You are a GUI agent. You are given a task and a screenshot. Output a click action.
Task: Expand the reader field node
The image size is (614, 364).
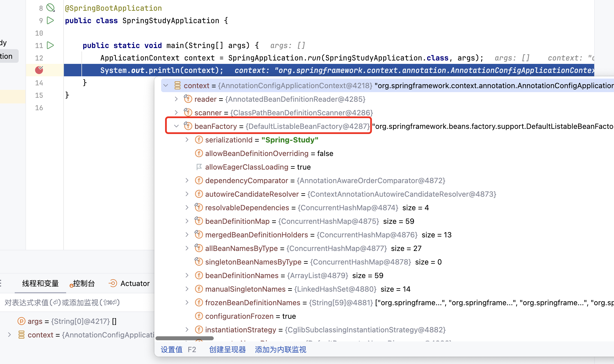click(x=176, y=99)
